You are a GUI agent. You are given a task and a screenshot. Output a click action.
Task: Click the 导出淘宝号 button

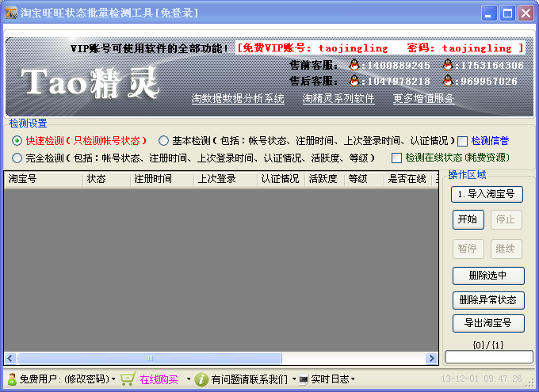488,323
